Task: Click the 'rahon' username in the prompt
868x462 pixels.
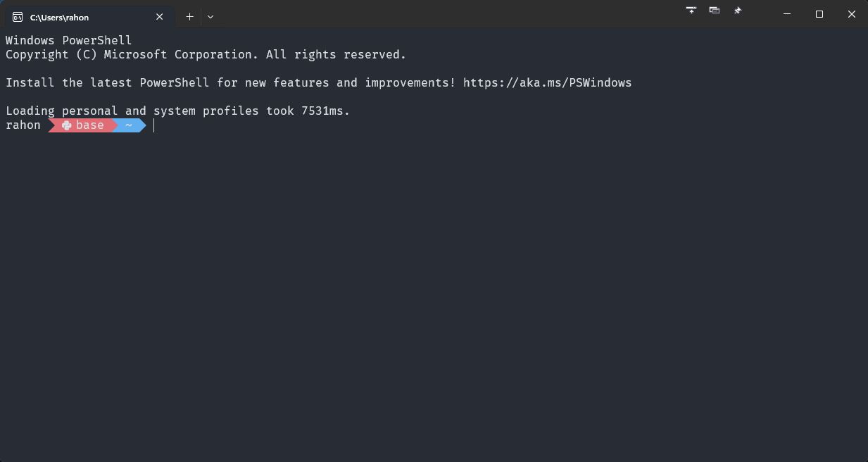Action: pyautogui.click(x=23, y=125)
